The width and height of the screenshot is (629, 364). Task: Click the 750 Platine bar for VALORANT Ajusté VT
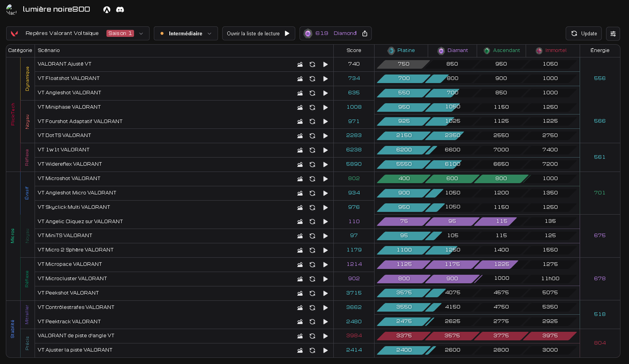[403, 64]
